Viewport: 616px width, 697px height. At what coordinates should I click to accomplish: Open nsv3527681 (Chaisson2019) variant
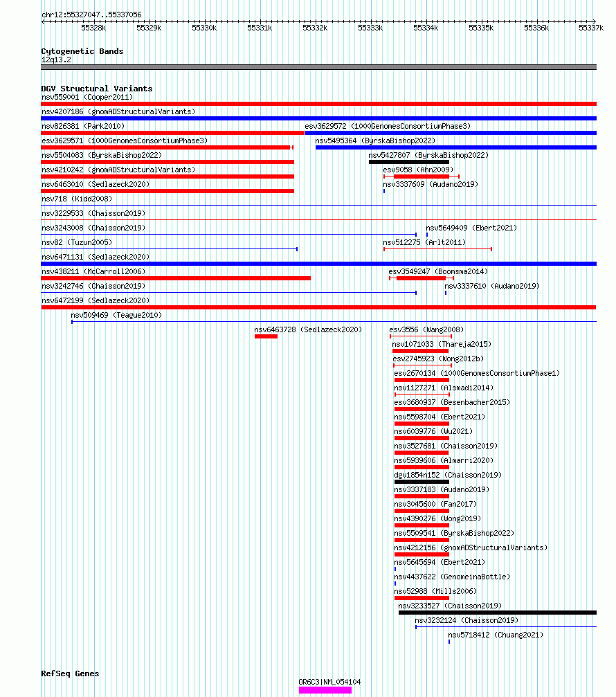pyautogui.click(x=446, y=446)
